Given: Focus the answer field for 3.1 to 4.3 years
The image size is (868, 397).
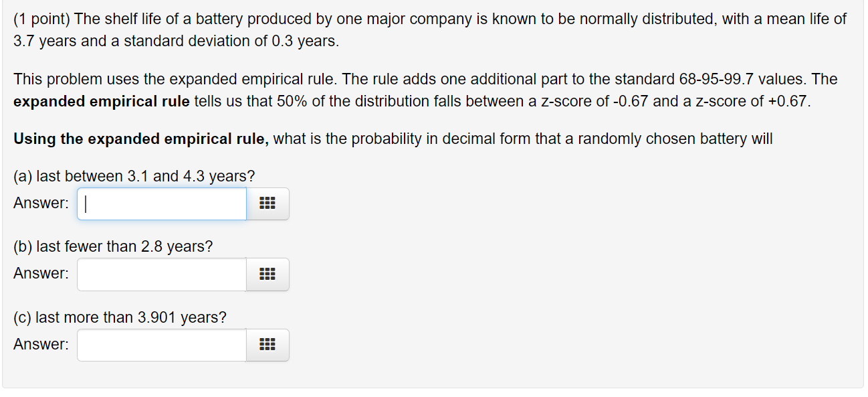Looking at the screenshot, I should click(x=160, y=204).
